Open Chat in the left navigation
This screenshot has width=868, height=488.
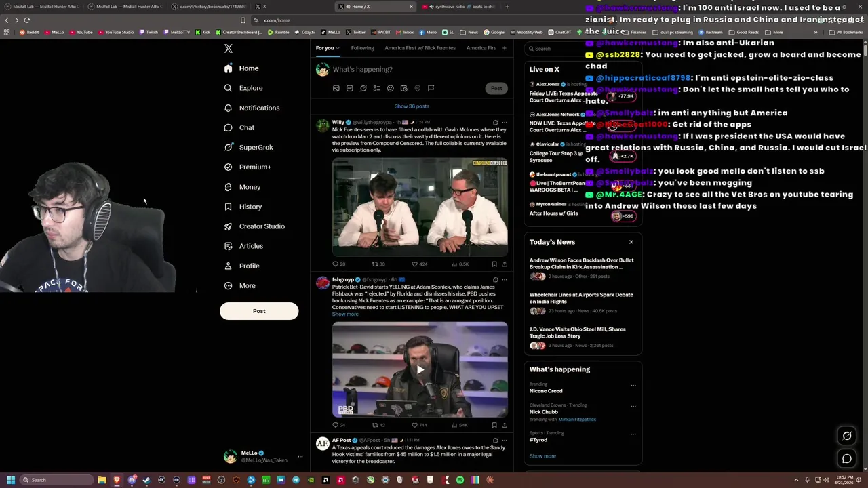point(239,127)
